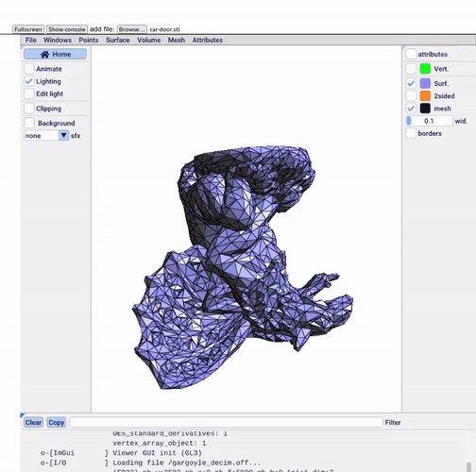Toggle the mesh visibility checkbox
476x472 pixels.
411,109
